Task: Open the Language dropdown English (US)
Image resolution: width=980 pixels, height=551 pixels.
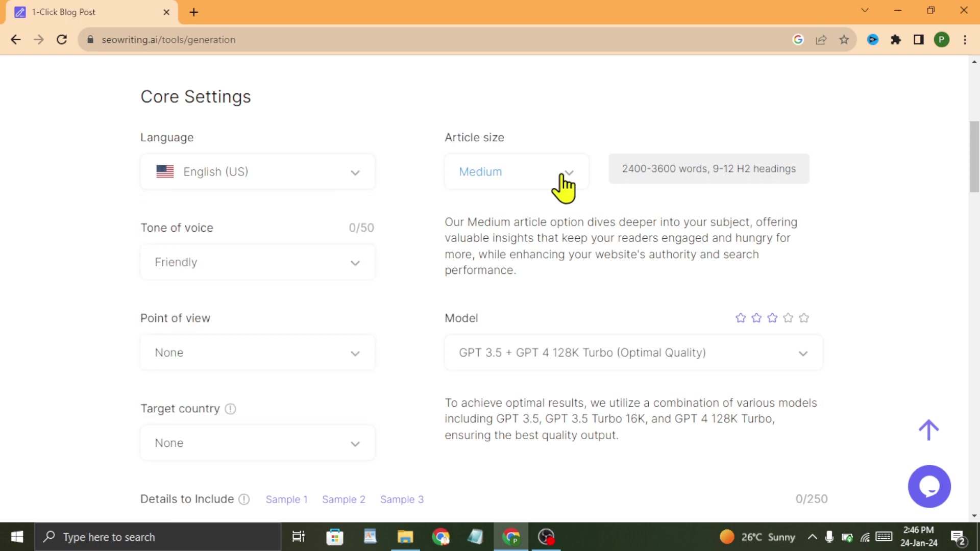Action: pos(258,172)
